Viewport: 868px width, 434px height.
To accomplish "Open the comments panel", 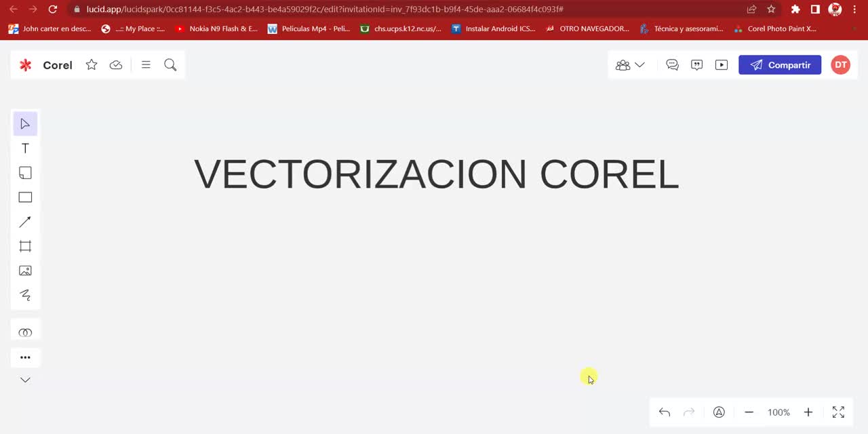I will click(672, 65).
